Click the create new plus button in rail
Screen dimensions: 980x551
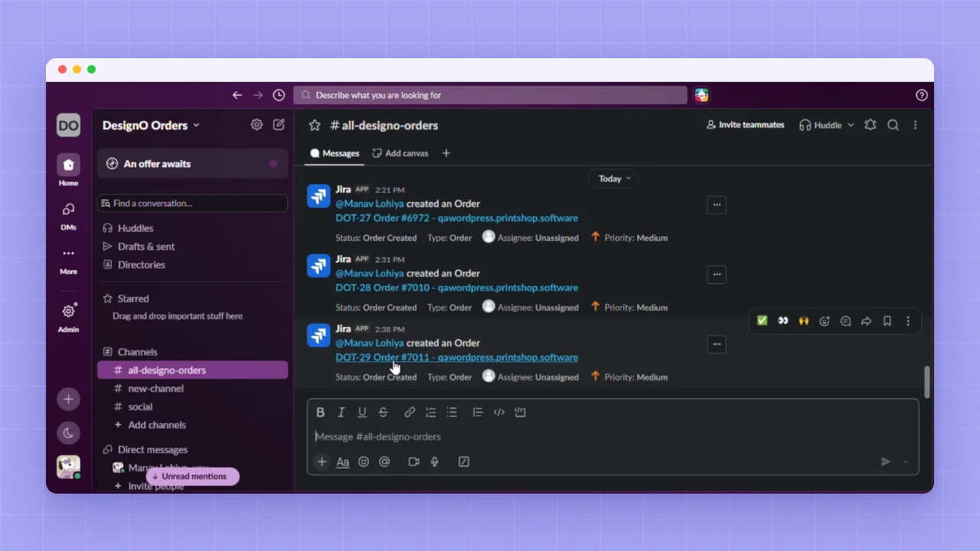[68, 399]
